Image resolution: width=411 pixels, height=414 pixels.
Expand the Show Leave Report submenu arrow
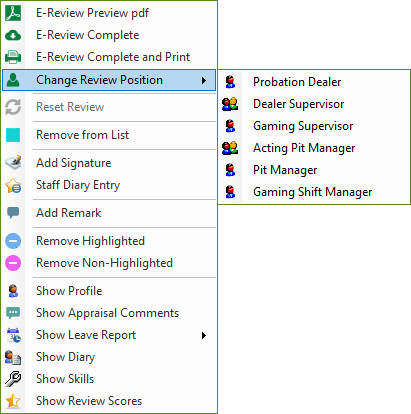204,335
